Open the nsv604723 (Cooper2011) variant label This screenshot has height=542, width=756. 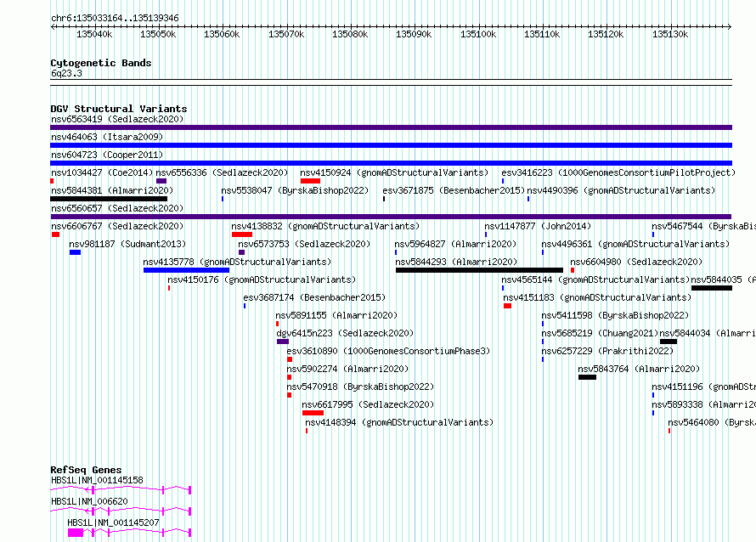tap(107, 155)
